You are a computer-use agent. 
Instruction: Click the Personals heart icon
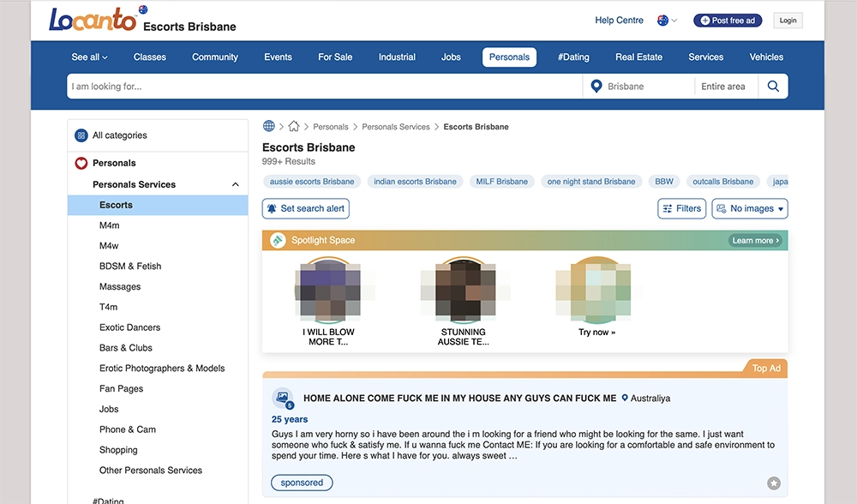tap(81, 163)
